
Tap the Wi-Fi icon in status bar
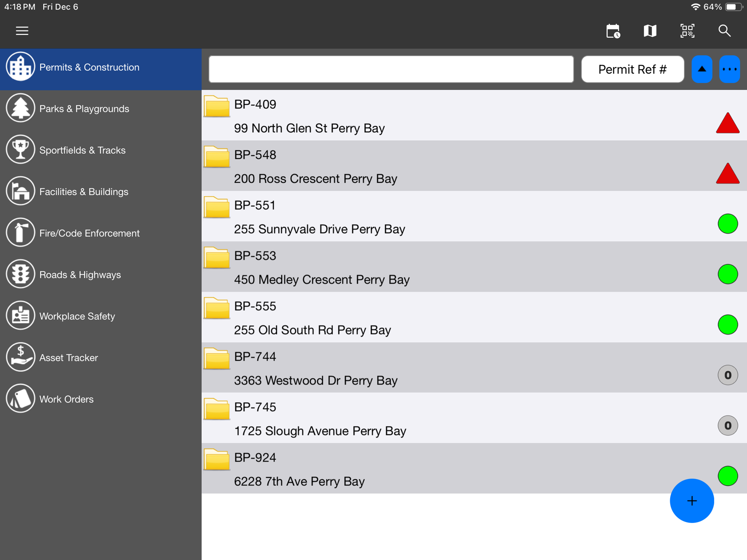695,7
